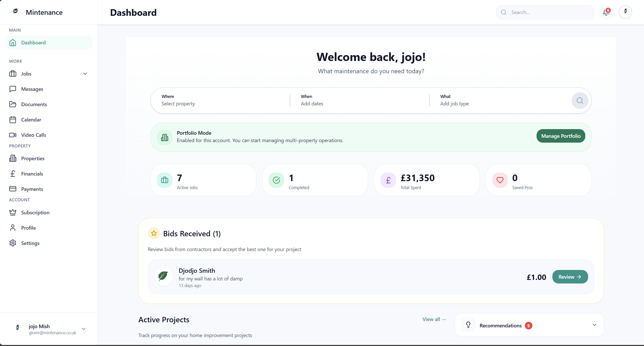Follow the View all projects link
Viewport: 644px width, 346px height.
pos(434,319)
